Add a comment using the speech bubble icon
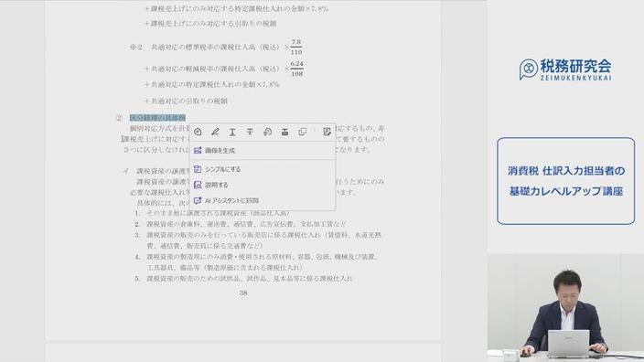Viewport: 644px width, 362px height. coord(198,132)
